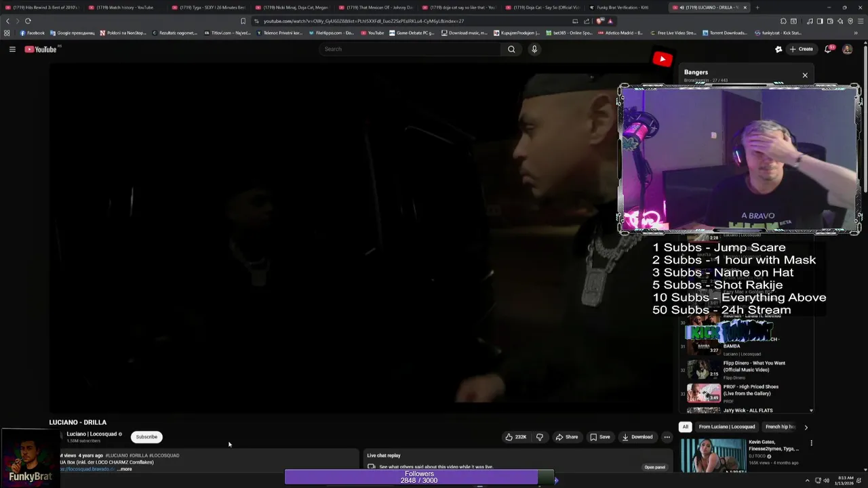Screen dimensions: 868x488
Task: Click the Share button
Action: [x=567, y=437]
